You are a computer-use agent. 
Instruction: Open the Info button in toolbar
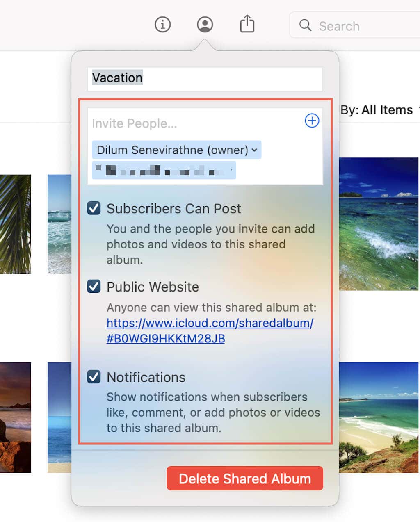coord(163,25)
